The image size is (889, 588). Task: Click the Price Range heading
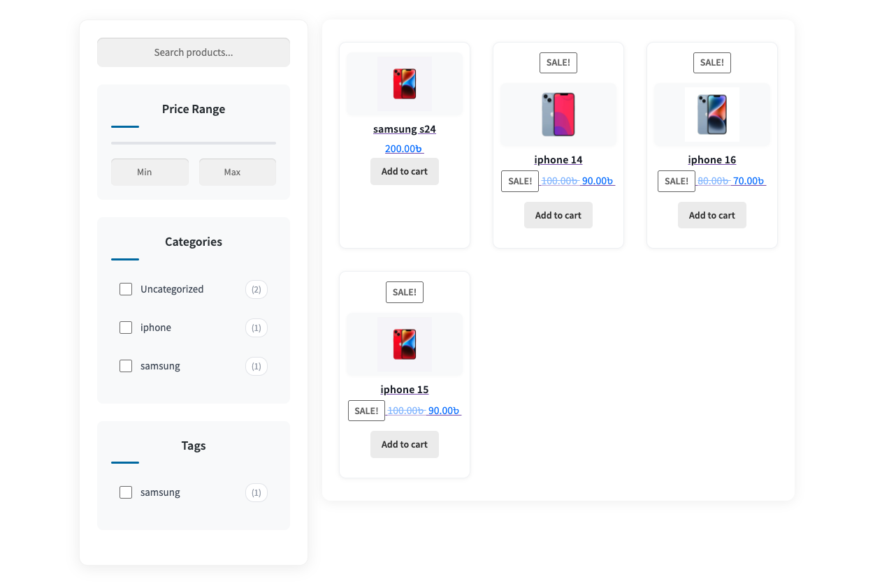194,109
